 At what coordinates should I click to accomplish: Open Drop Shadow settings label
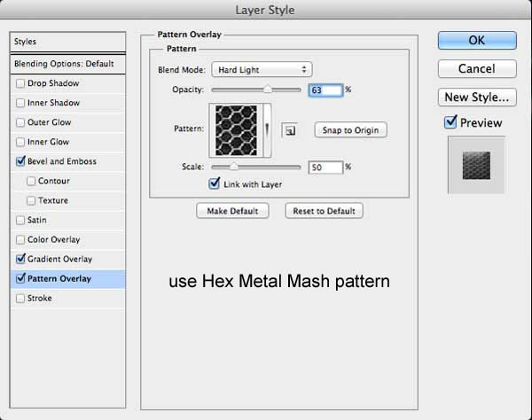click(x=53, y=83)
